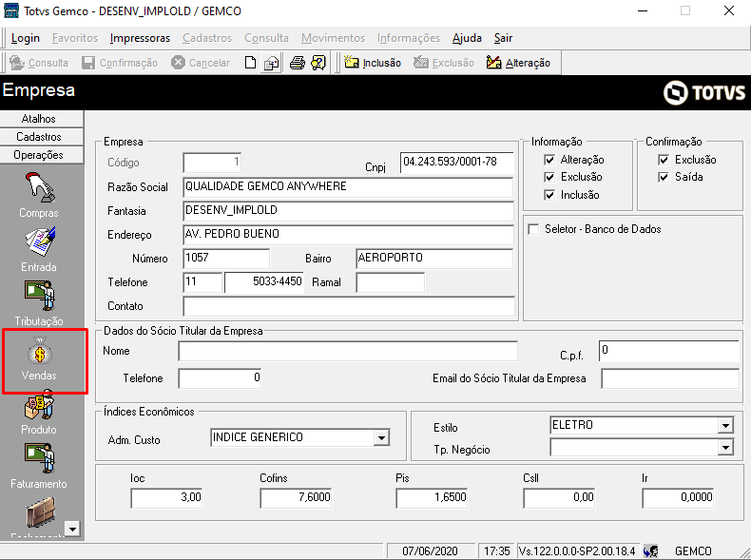
Task: Open the Favoritos menu
Action: [x=75, y=38]
